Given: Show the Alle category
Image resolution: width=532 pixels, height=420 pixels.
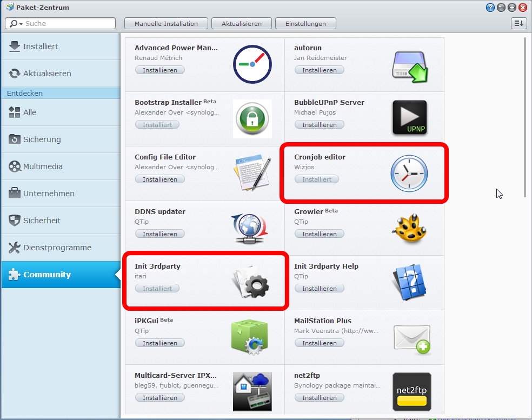Looking at the screenshot, I should 61,112.
